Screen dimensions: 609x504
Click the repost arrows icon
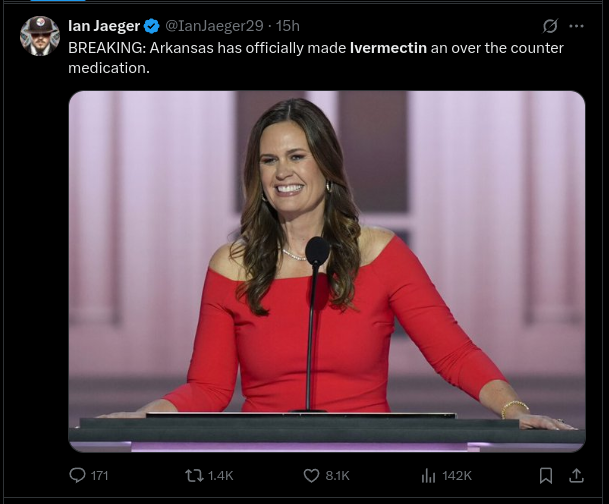coord(194,475)
